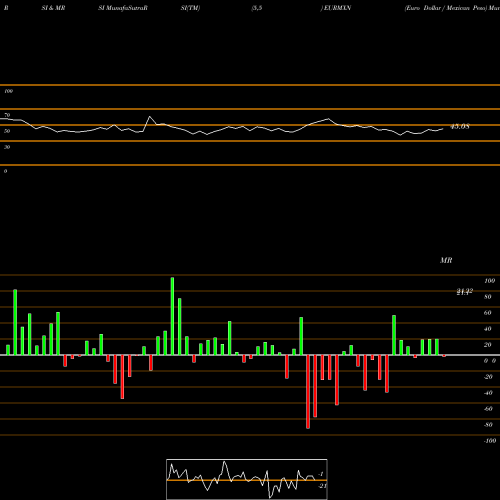Click the -21 value in mini chart
Viewport: 500px width, 500px height.
(x=322, y=486)
